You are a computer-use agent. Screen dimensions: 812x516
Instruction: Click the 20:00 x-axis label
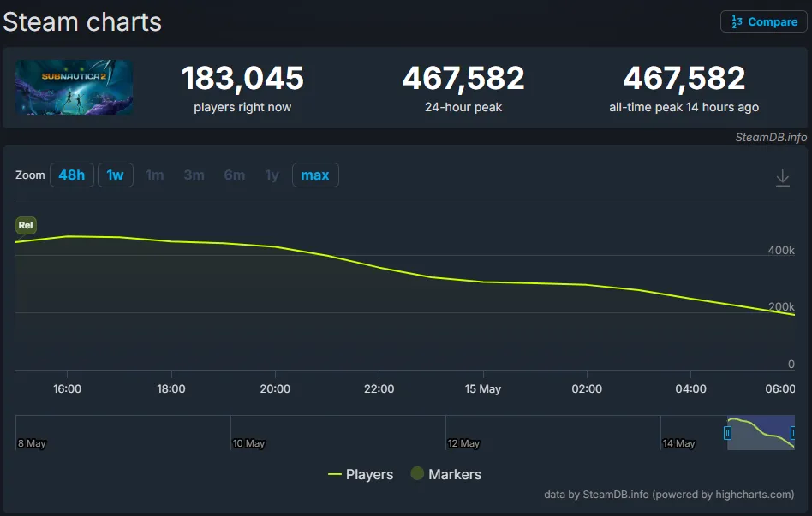coord(275,388)
